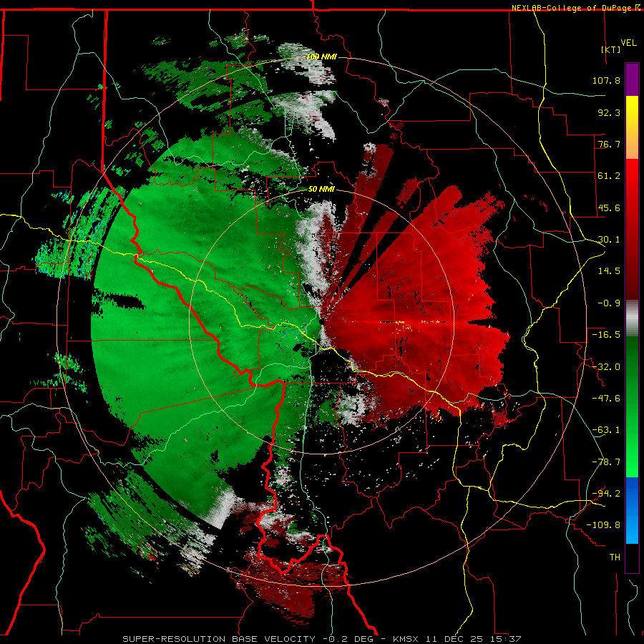This screenshot has width=644, height=644.
Task: Click the 107.8 legend value
Action: 606,80
